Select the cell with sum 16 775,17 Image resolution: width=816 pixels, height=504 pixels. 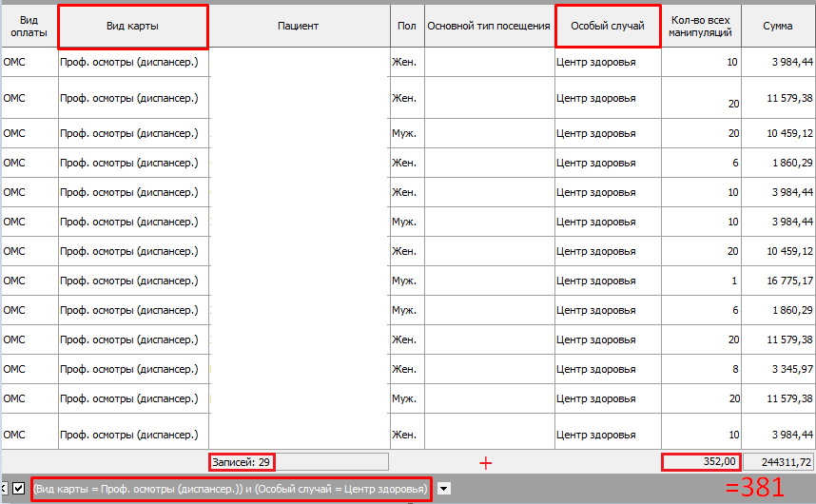pos(778,281)
